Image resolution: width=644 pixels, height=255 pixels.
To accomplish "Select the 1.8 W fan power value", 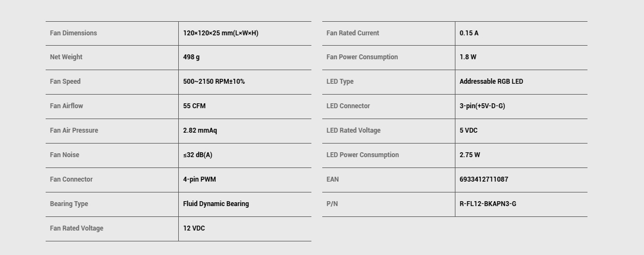I will (x=468, y=57).
